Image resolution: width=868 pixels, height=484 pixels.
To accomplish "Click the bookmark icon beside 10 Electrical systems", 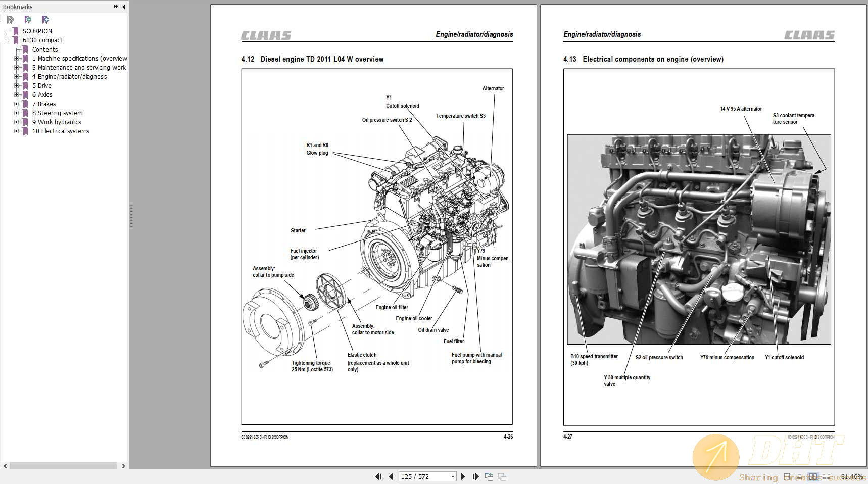I will (x=25, y=131).
